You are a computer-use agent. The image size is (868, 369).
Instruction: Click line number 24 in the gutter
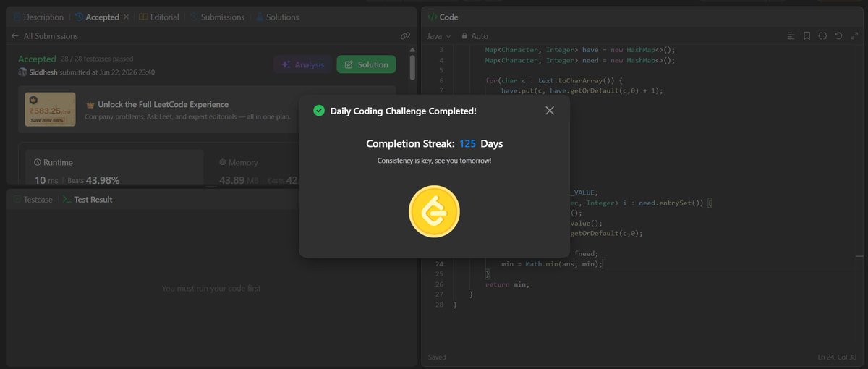coord(439,264)
